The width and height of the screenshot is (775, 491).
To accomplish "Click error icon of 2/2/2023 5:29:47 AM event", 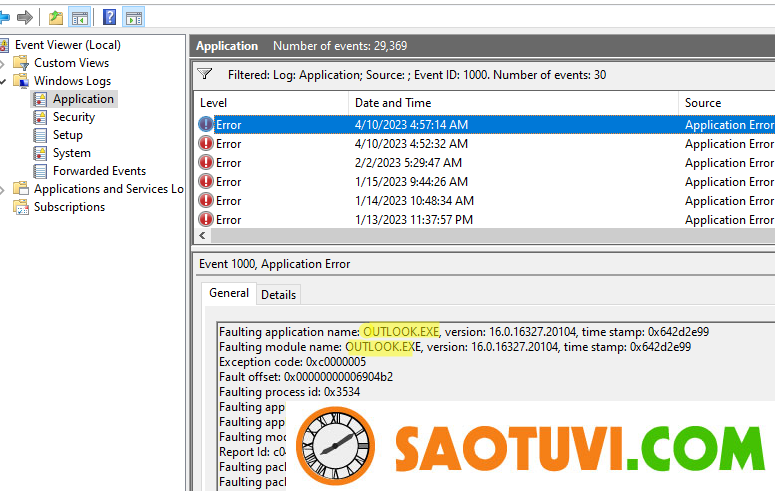I will (206, 162).
